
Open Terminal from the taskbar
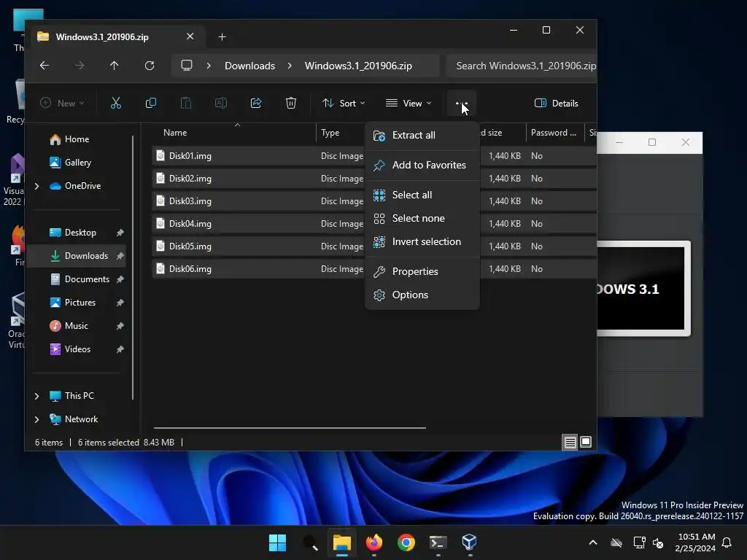tap(438, 542)
